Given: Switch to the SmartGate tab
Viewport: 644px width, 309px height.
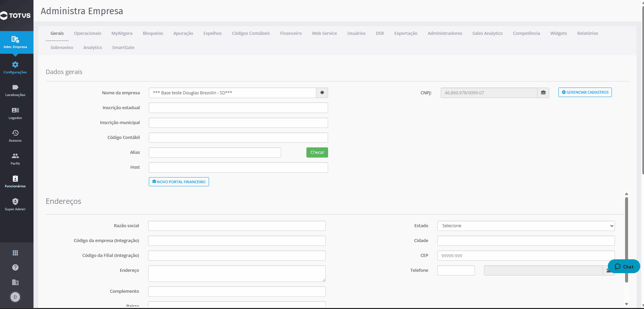Looking at the screenshot, I should 123,47.
